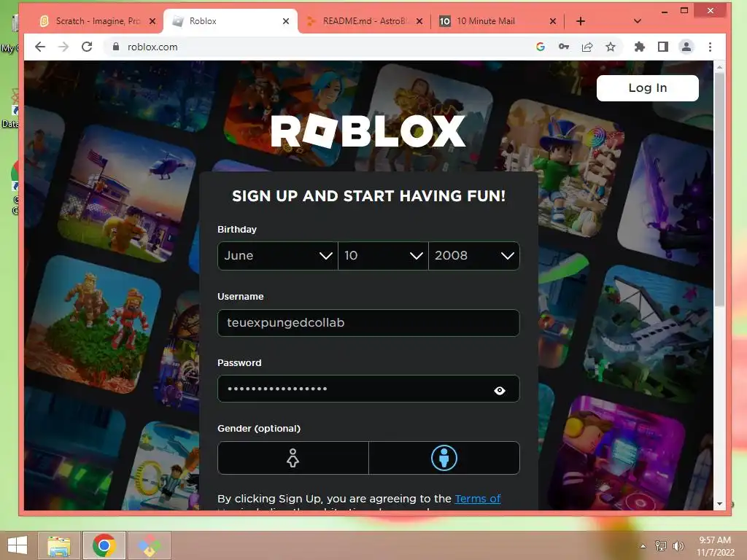The width and height of the screenshot is (747, 560).
Task: Open the colorful diamond taskbar app
Action: (x=150, y=545)
